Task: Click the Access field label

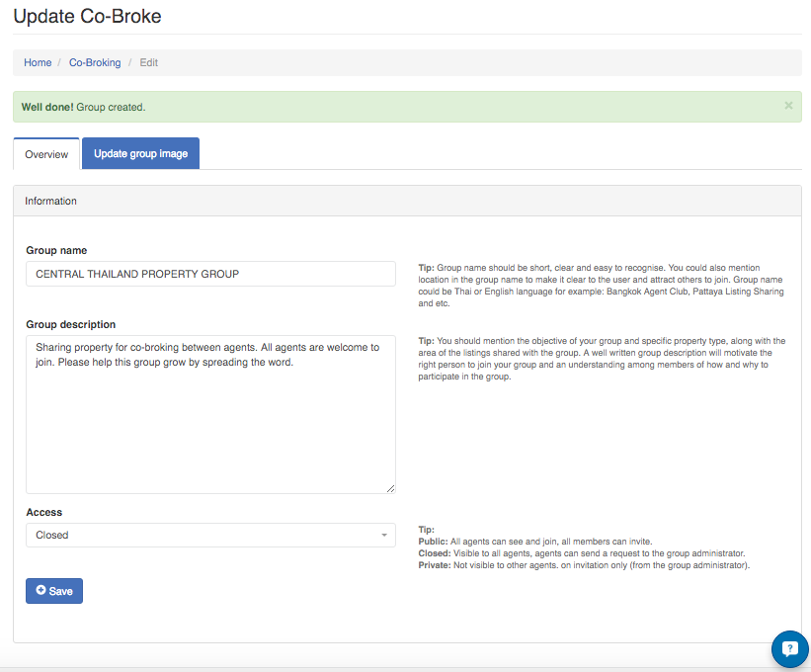Action: click(43, 512)
